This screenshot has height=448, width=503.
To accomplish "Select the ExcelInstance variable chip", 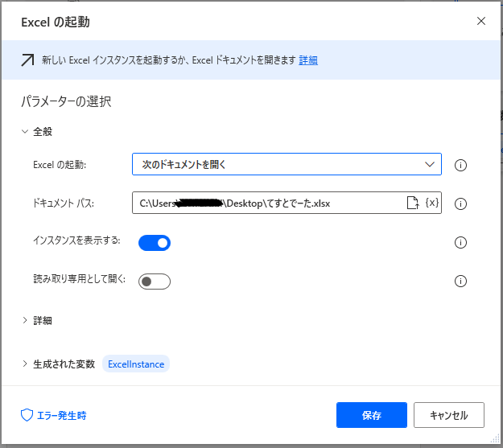I will pyautogui.click(x=136, y=364).
